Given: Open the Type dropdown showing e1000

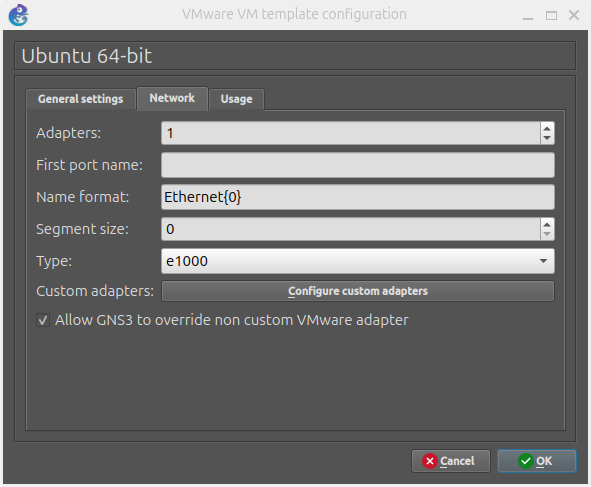Looking at the screenshot, I should 358,261.
